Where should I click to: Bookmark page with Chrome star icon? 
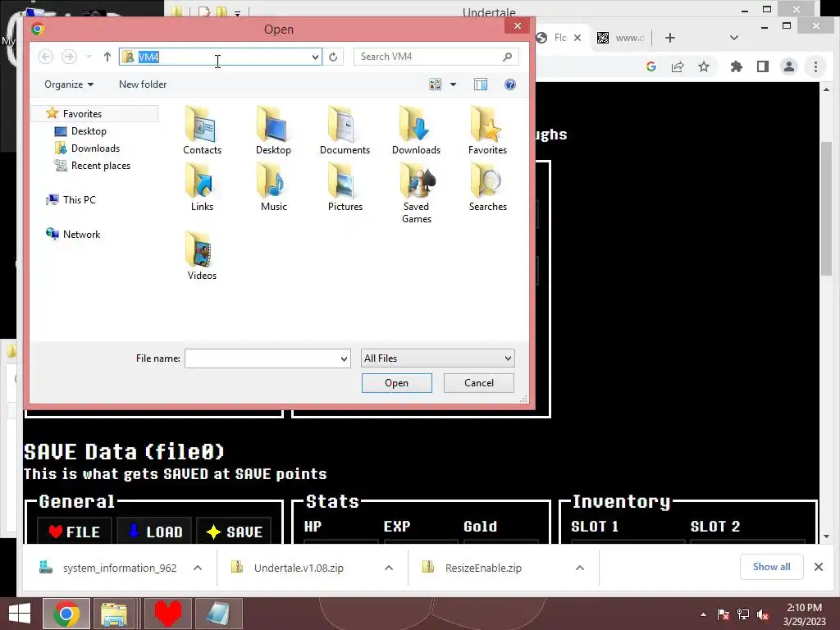tap(703, 66)
